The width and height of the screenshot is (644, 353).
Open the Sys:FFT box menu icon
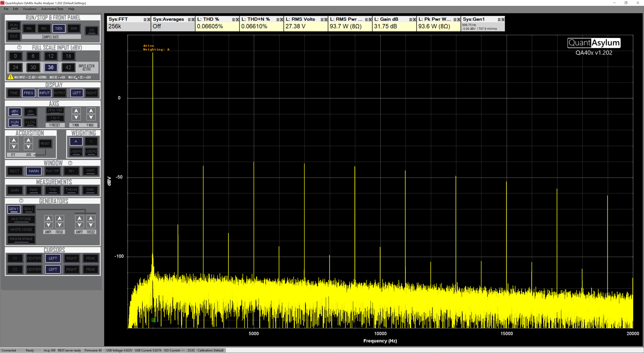(145, 20)
